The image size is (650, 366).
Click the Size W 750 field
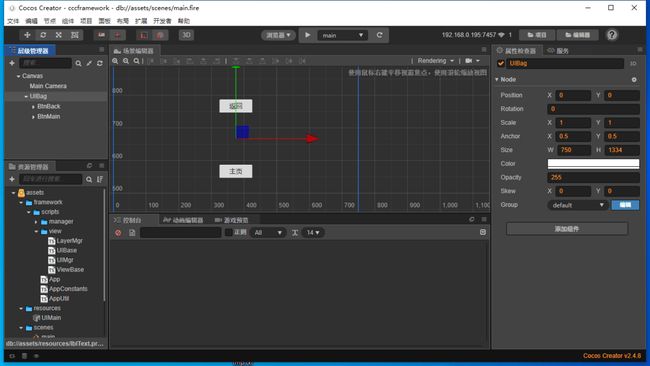coord(573,150)
